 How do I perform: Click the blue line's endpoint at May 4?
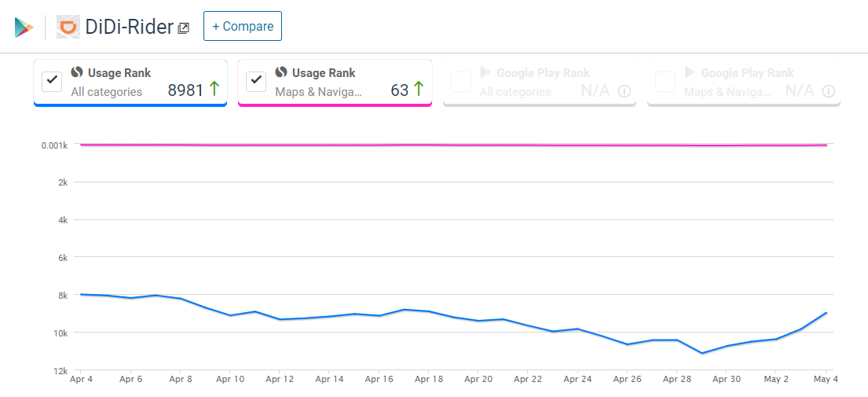826,313
